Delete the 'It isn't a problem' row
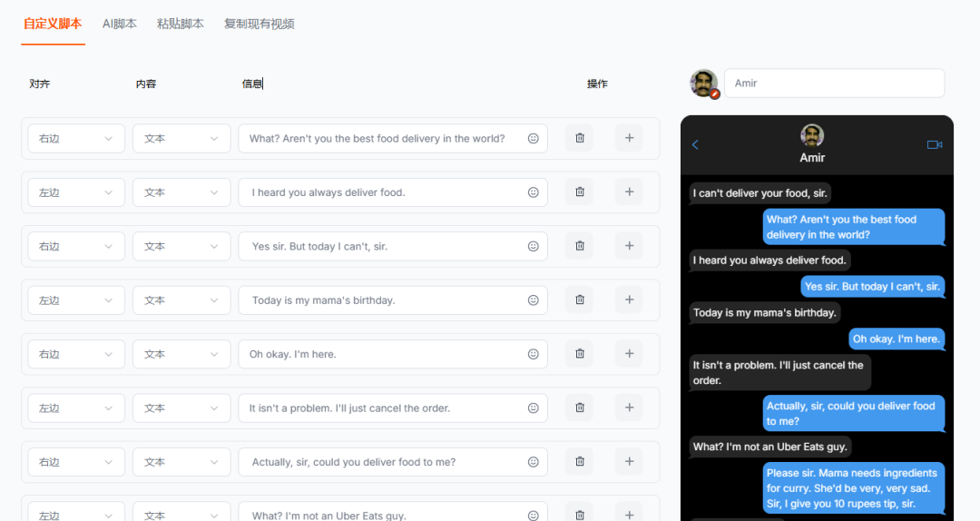 579,408
